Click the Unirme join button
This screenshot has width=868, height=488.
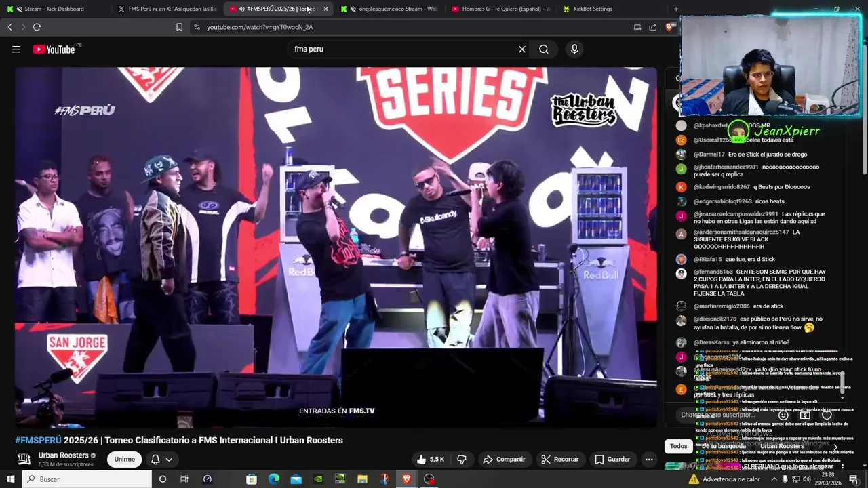coord(124,460)
